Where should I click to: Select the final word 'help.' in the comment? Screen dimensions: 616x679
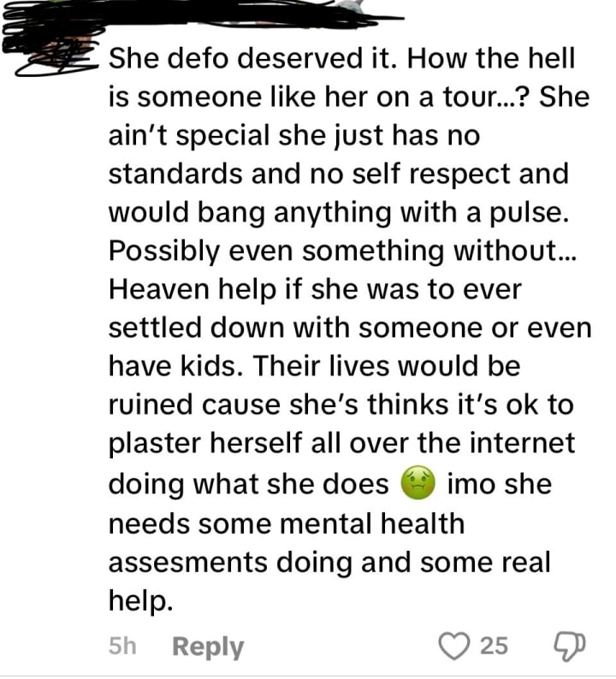(x=141, y=600)
